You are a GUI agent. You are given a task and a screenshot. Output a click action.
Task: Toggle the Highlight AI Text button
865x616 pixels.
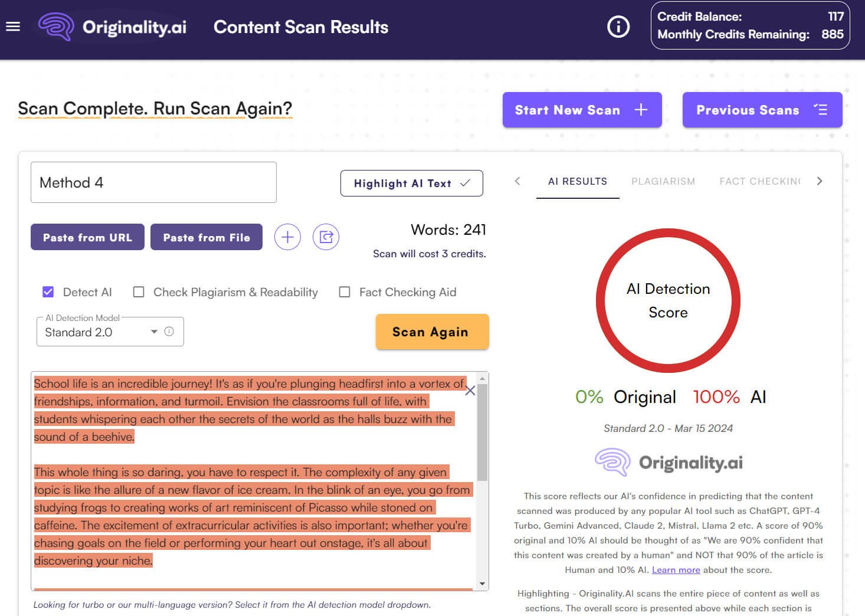pyautogui.click(x=411, y=183)
